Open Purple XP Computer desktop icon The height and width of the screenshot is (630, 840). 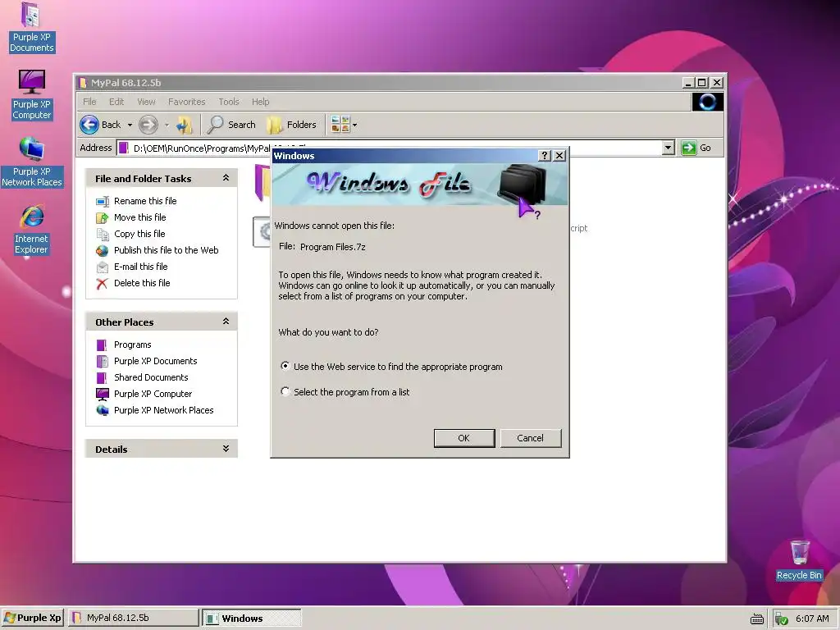click(x=32, y=95)
